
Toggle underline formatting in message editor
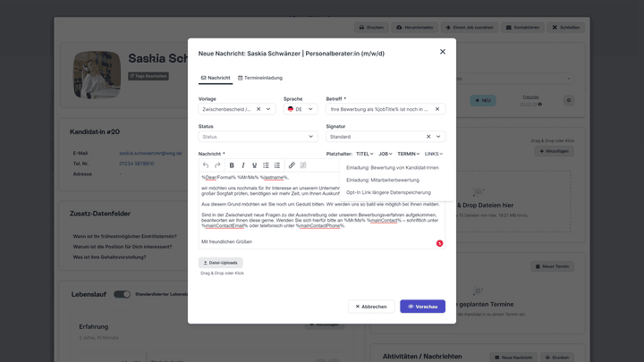tap(254, 165)
